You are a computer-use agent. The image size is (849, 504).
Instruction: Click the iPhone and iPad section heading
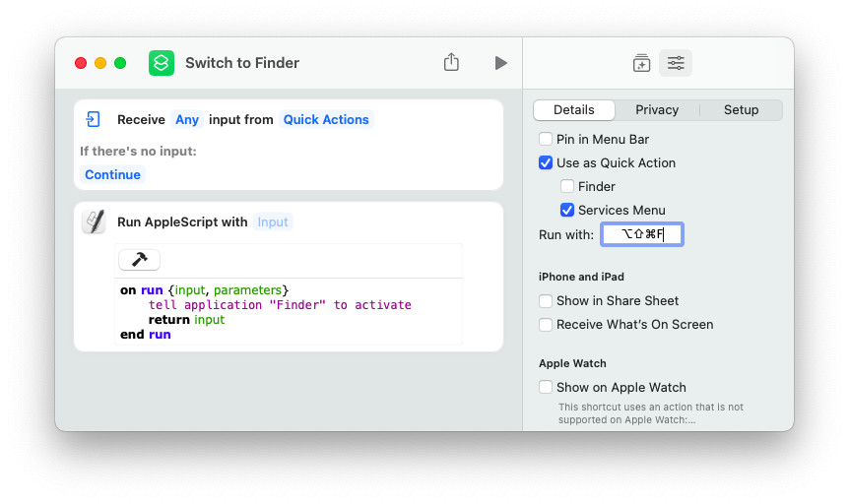tap(581, 277)
